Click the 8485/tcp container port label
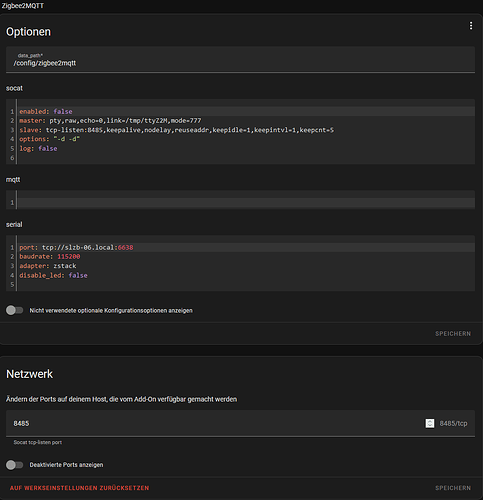Image resolution: width=483 pixels, height=500 pixels. pos(453,423)
